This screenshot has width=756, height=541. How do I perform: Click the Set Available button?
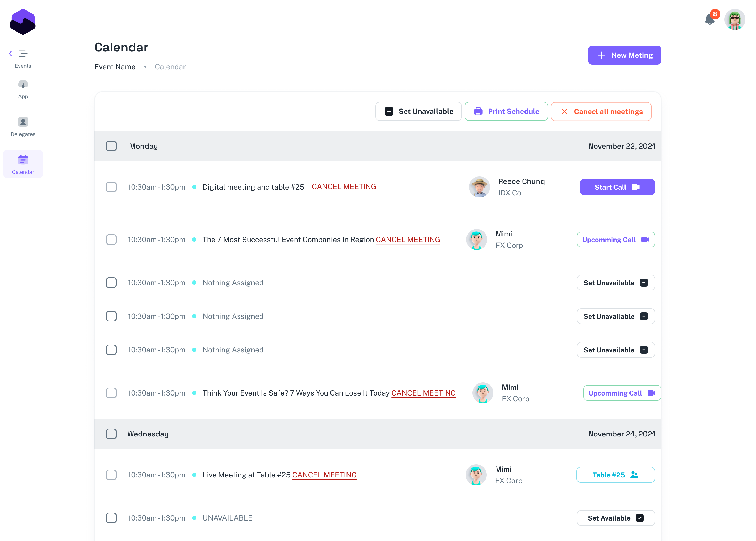pos(616,518)
